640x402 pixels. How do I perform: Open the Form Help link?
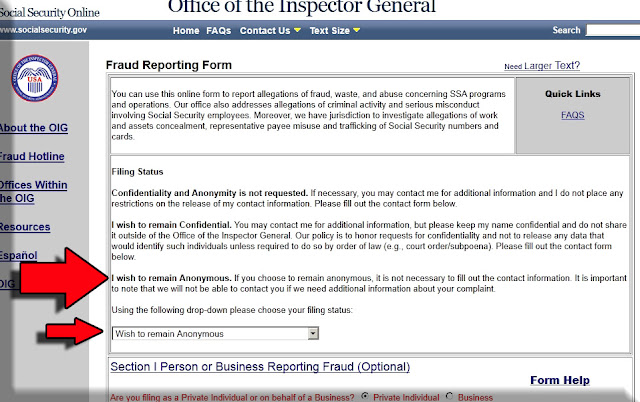(x=560, y=380)
